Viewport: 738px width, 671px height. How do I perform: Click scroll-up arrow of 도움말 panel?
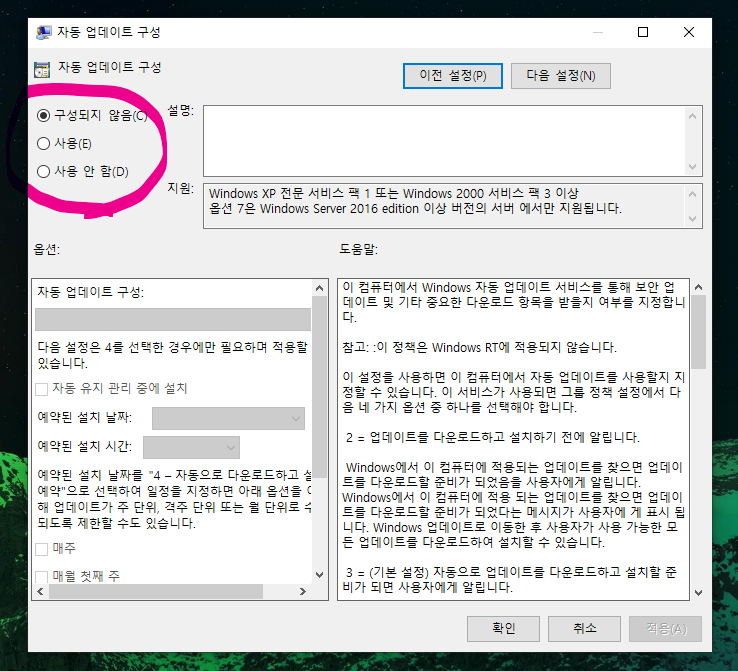698,287
